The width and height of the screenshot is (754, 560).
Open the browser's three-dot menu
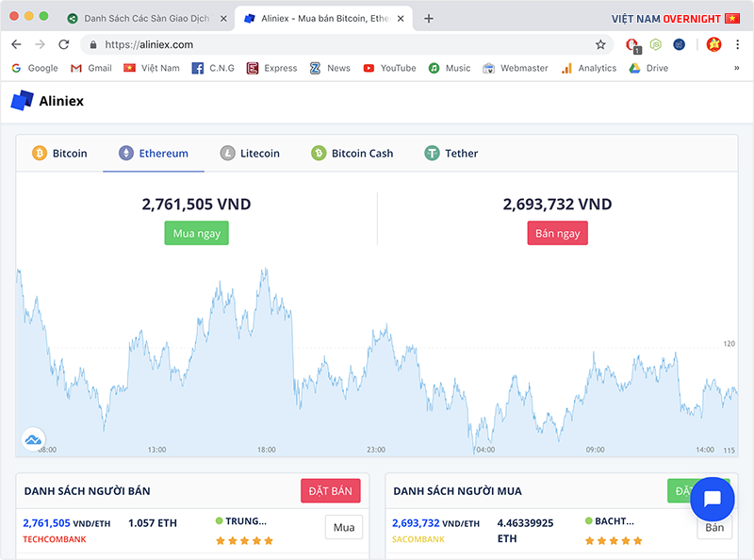(x=737, y=44)
